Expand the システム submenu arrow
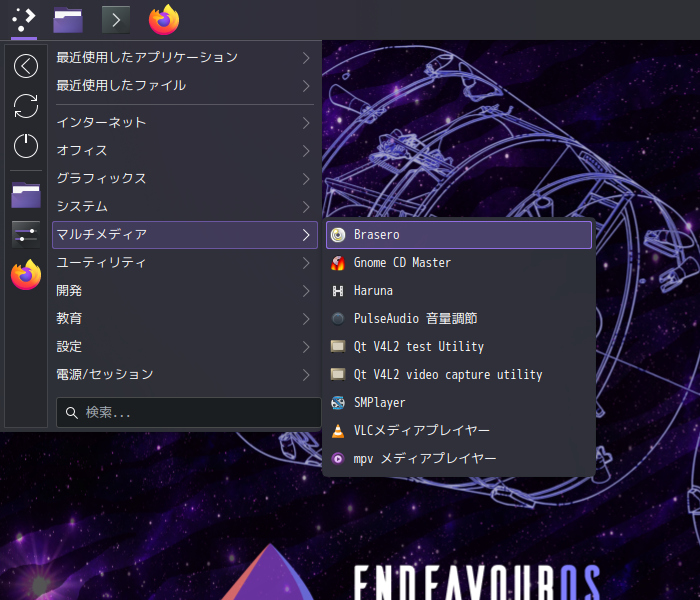The image size is (700, 600). pos(306,207)
